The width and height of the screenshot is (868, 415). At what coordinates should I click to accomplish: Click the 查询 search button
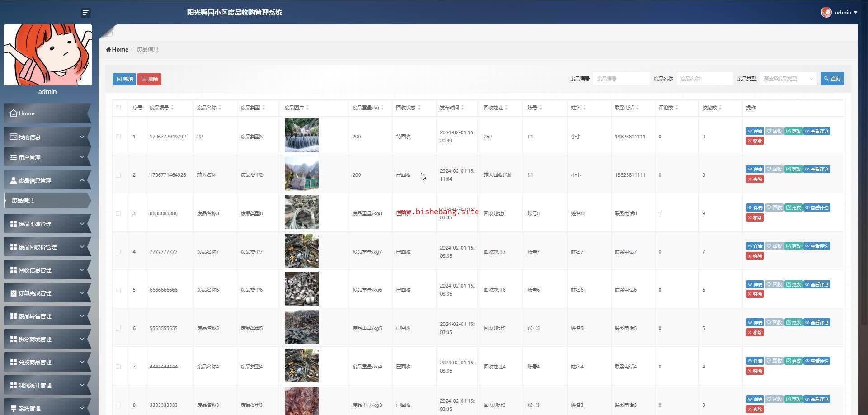coord(832,79)
